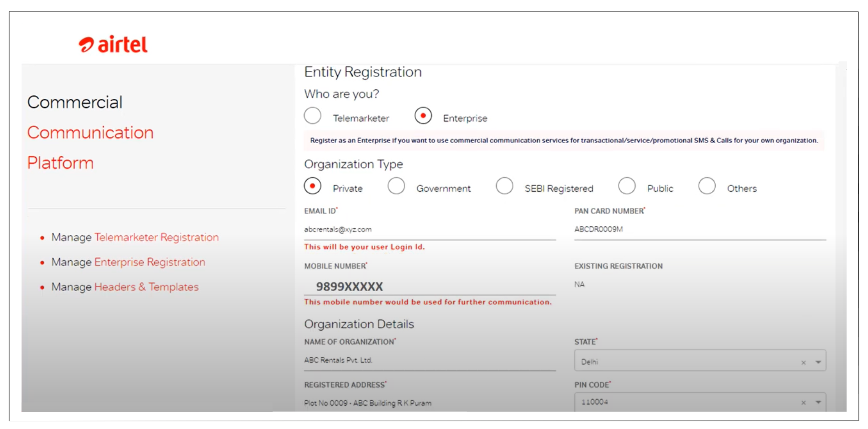Choose Others organization type
The width and height of the screenshot is (868, 429).
pyautogui.click(x=707, y=186)
